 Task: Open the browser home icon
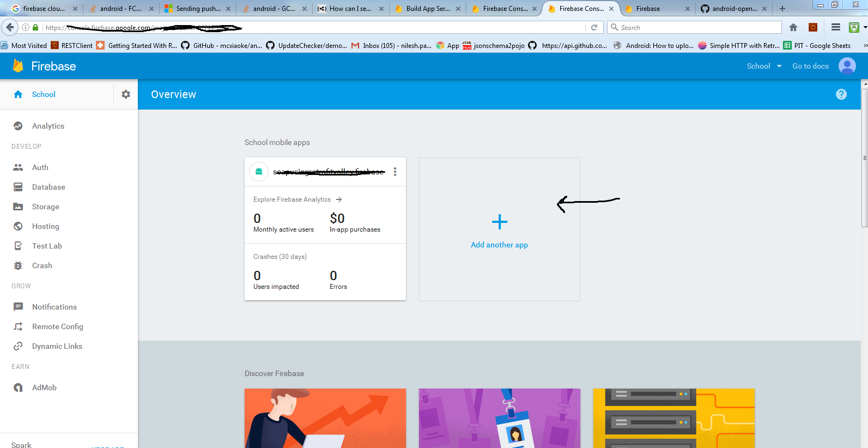point(793,27)
